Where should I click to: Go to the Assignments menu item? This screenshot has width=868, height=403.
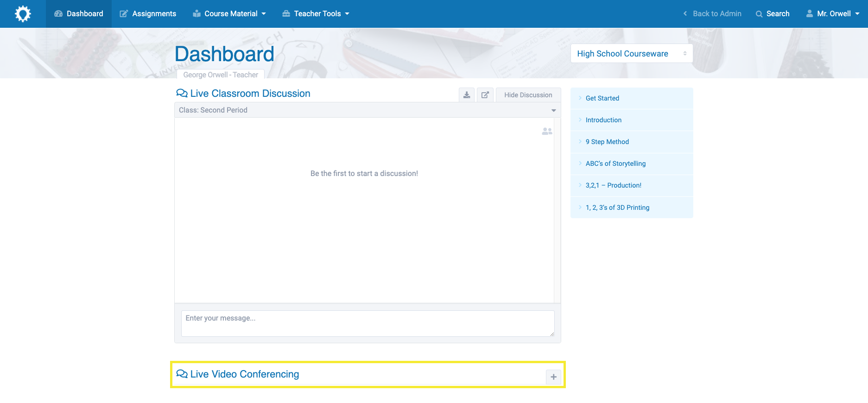point(148,14)
